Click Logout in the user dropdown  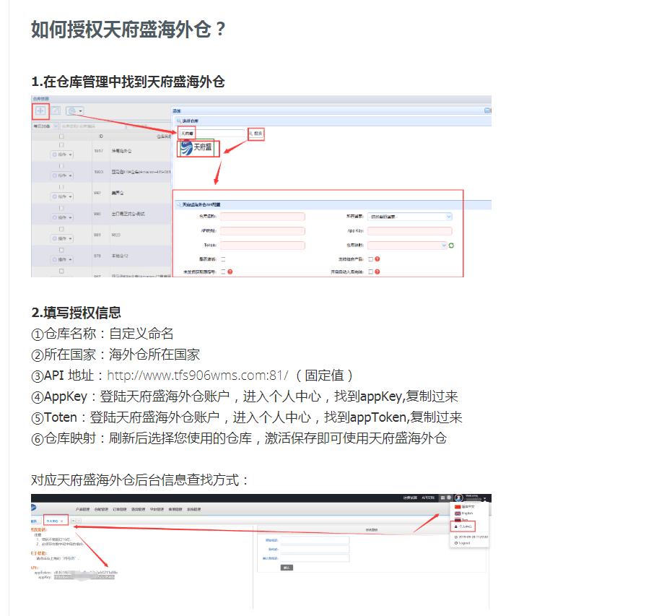(x=463, y=542)
